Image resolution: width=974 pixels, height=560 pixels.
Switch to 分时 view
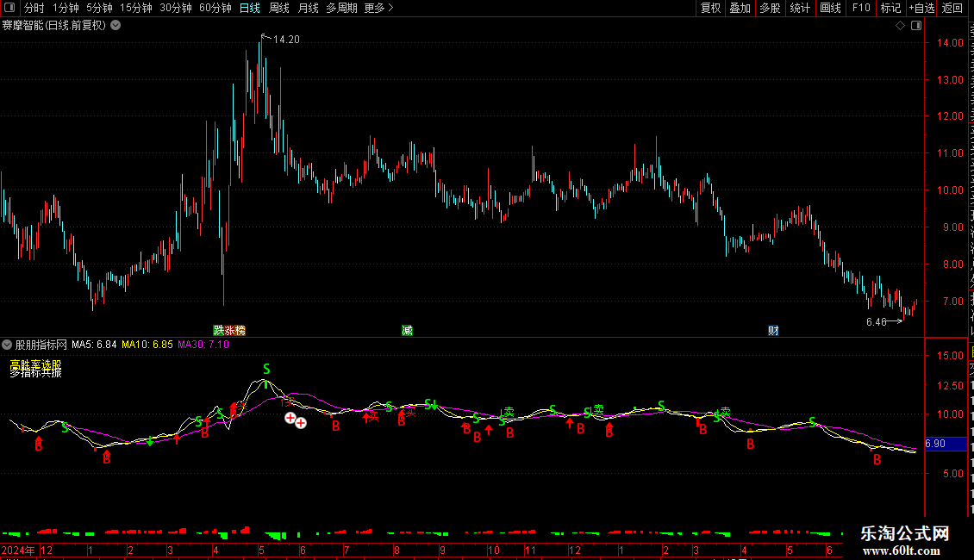(x=34, y=8)
